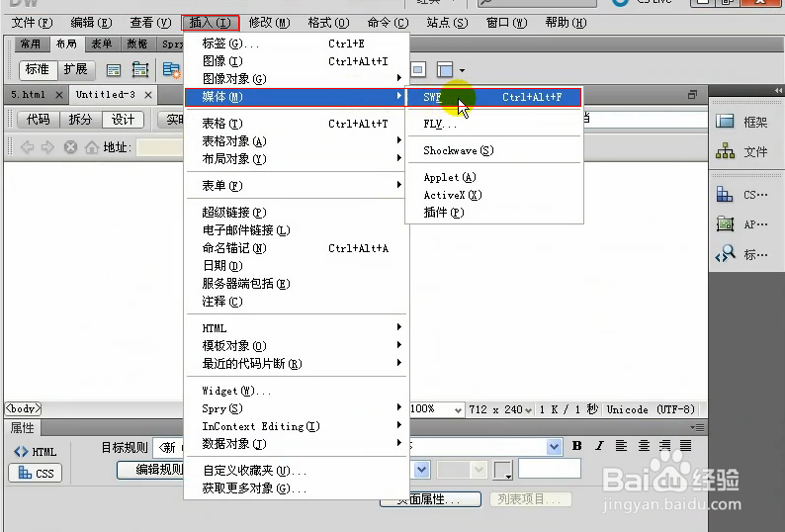785x532 pixels.
Task: Open the 文件 (F) menu
Action: pyautogui.click(x=32, y=23)
